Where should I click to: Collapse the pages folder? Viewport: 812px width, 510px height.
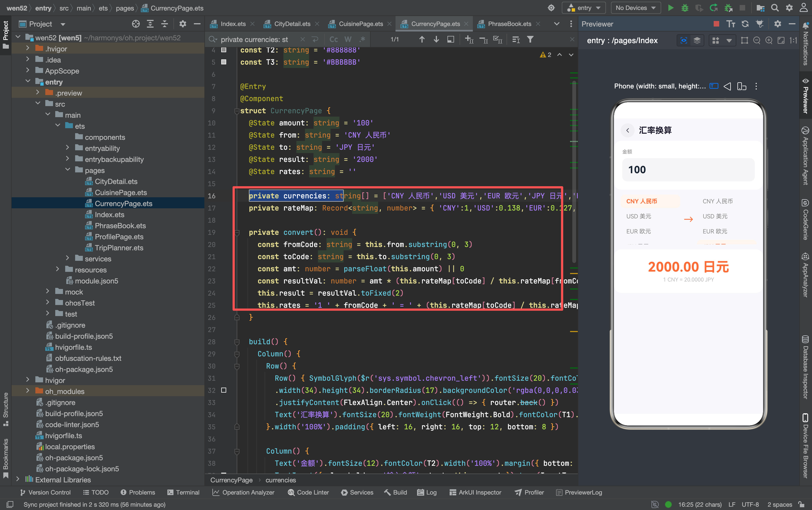pyautogui.click(x=67, y=170)
